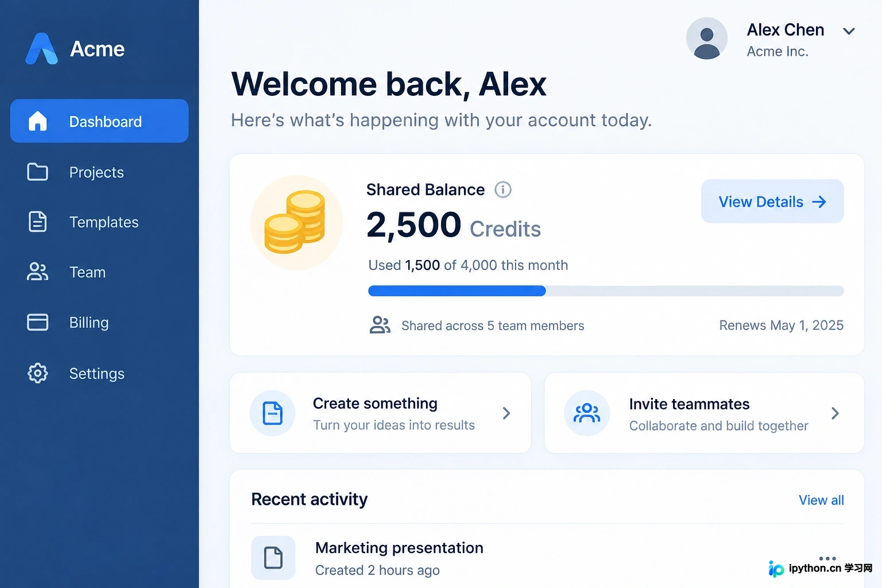
Task: Click the Shared Balance heading
Action: pos(425,189)
